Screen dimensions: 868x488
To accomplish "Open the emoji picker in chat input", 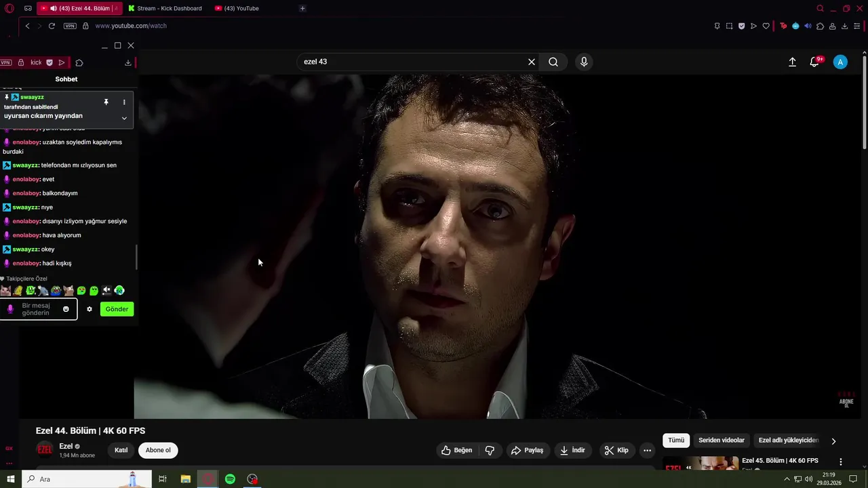I will click(x=66, y=309).
